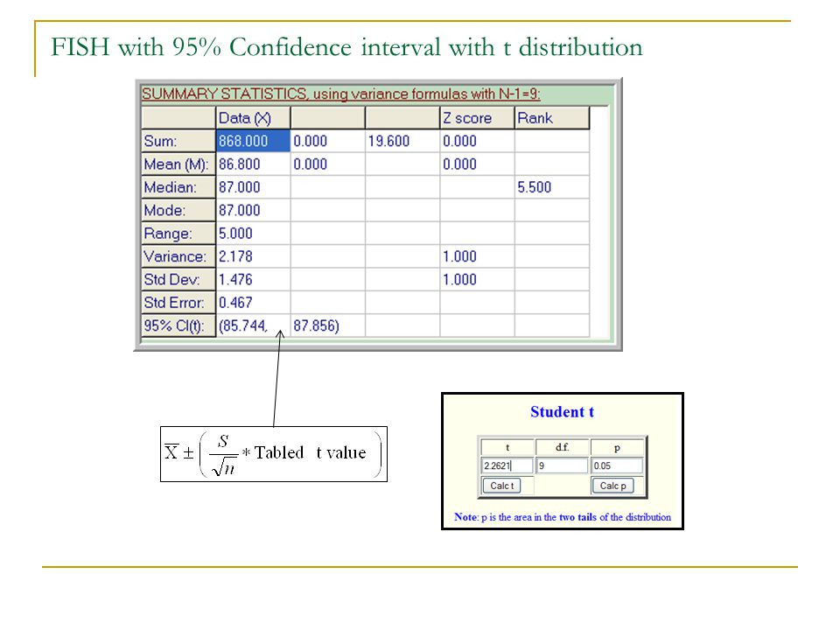Click the Variance: row label
This screenshot has height=630, width=840.
pyautogui.click(x=178, y=256)
